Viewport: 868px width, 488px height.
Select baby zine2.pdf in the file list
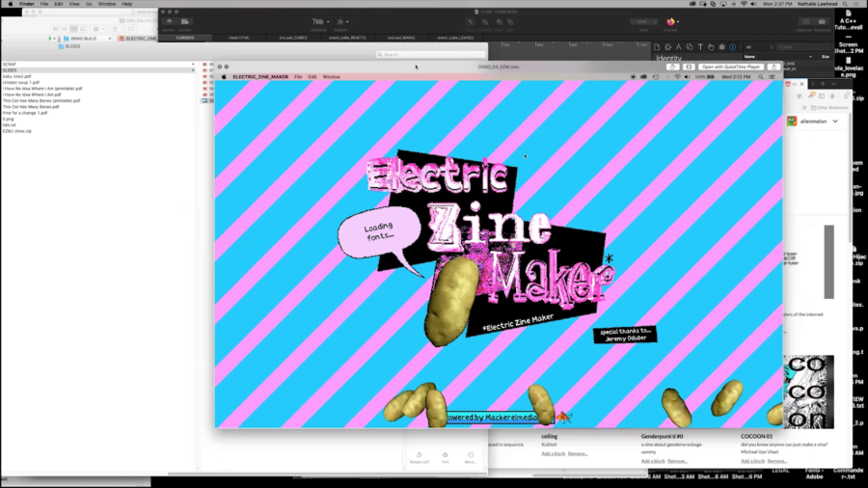16,76
